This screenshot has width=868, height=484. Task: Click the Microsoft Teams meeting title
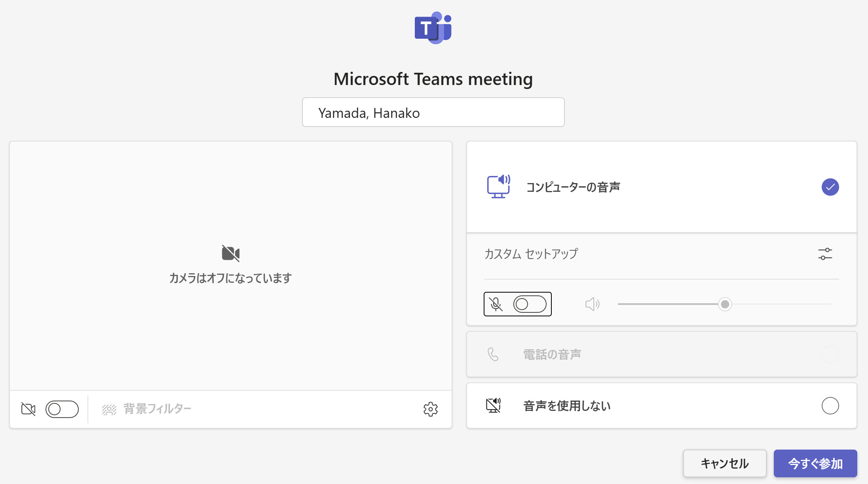pos(433,79)
